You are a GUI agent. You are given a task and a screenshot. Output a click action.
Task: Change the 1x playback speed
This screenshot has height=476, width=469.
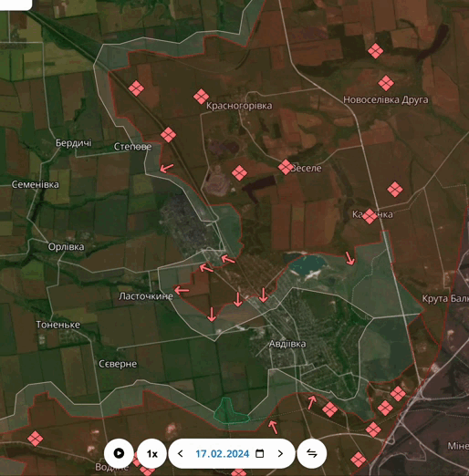[x=151, y=453]
